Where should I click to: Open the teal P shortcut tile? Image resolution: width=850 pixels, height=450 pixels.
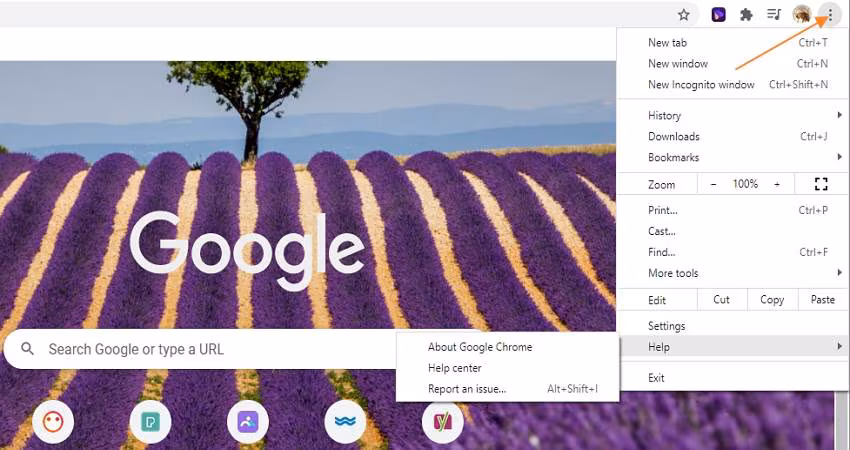151,421
